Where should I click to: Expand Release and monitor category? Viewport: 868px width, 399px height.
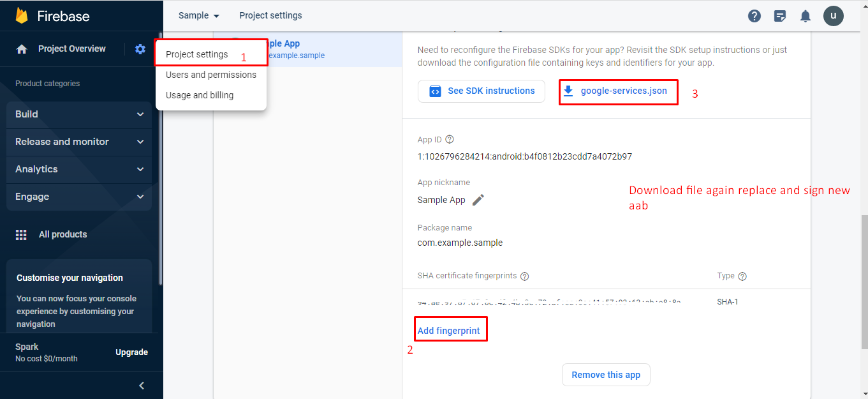coord(79,142)
